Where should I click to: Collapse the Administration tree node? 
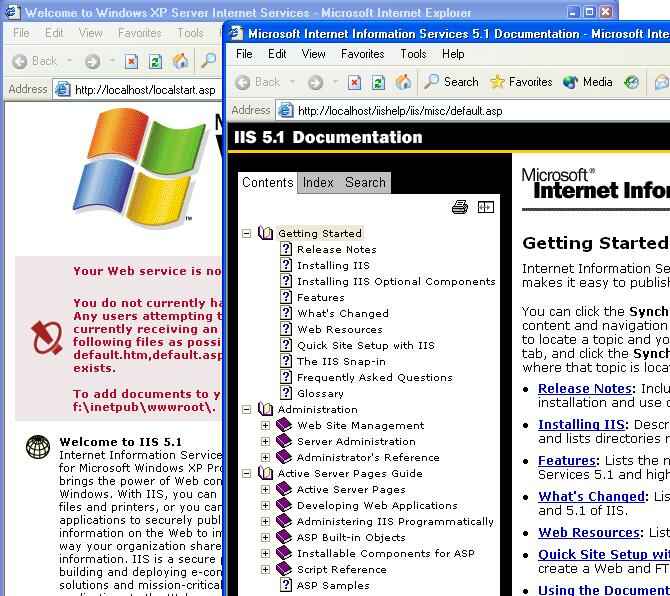tap(247, 409)
